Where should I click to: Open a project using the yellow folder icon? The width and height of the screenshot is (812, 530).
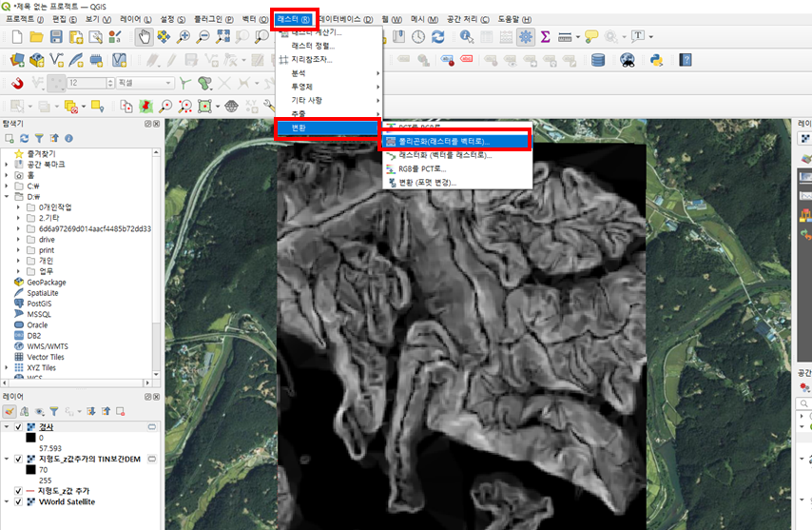36,37
